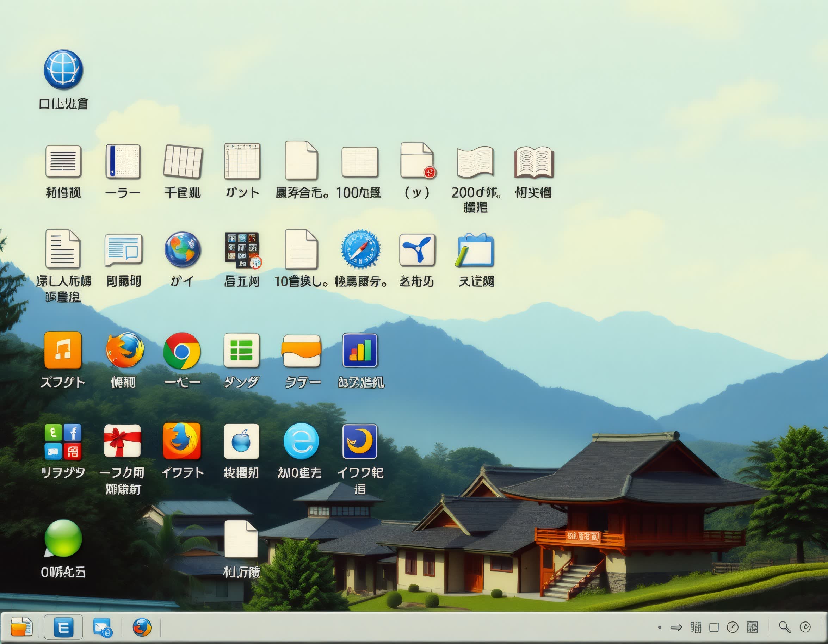
Task: Open the blue propeller fan icon
Action: tap(417, 249)
